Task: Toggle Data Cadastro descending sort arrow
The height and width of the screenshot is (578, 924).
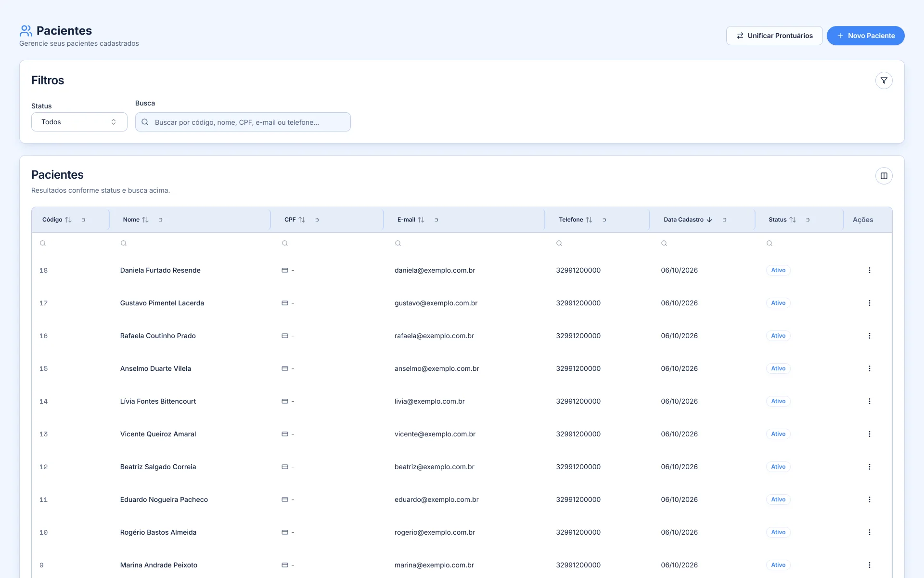Action: coord(709,220)
